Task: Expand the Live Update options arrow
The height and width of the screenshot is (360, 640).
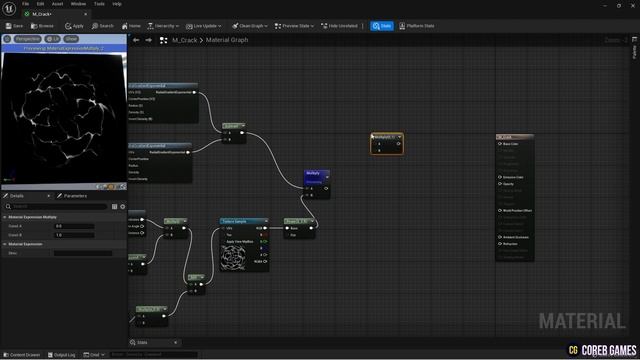Action: [220, 26]
